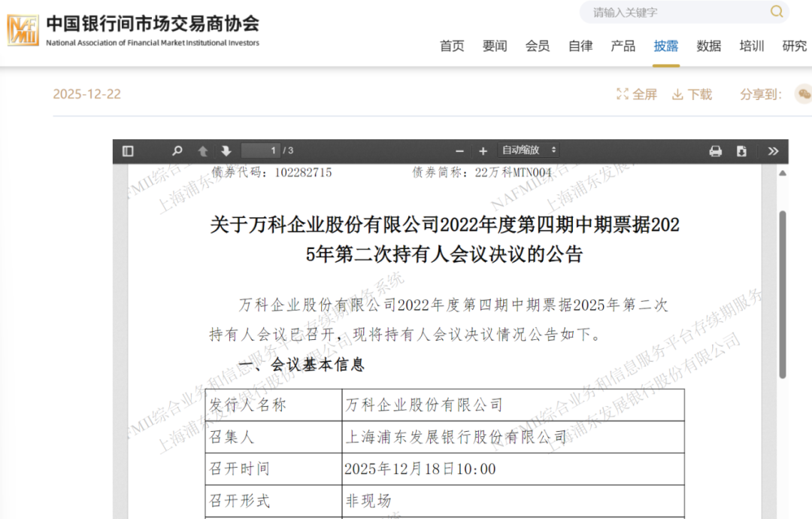Click the NAFMII association logo
812x519 pixels.
[23, 29]
